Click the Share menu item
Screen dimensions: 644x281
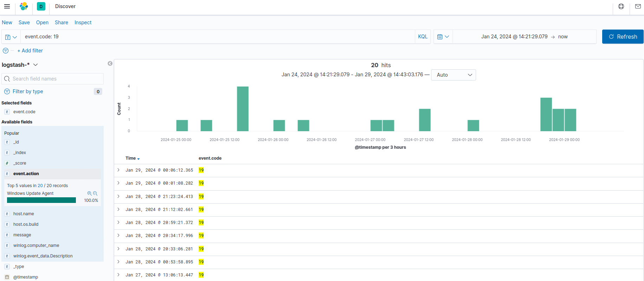tap(61, 23)
